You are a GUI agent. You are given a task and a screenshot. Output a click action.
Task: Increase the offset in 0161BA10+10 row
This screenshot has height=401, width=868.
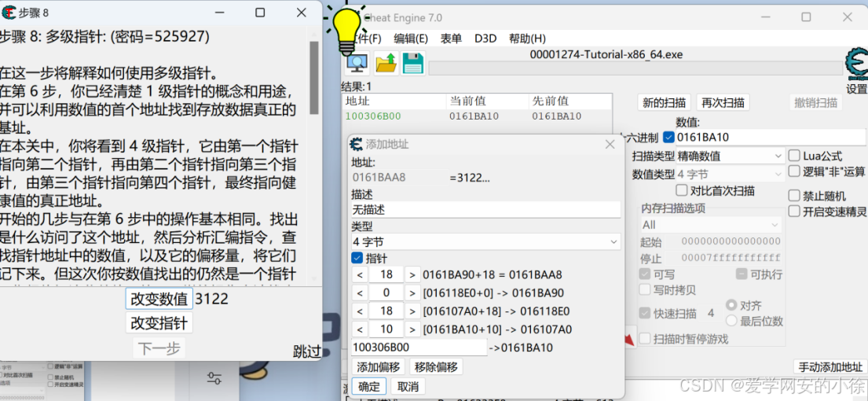412,329
